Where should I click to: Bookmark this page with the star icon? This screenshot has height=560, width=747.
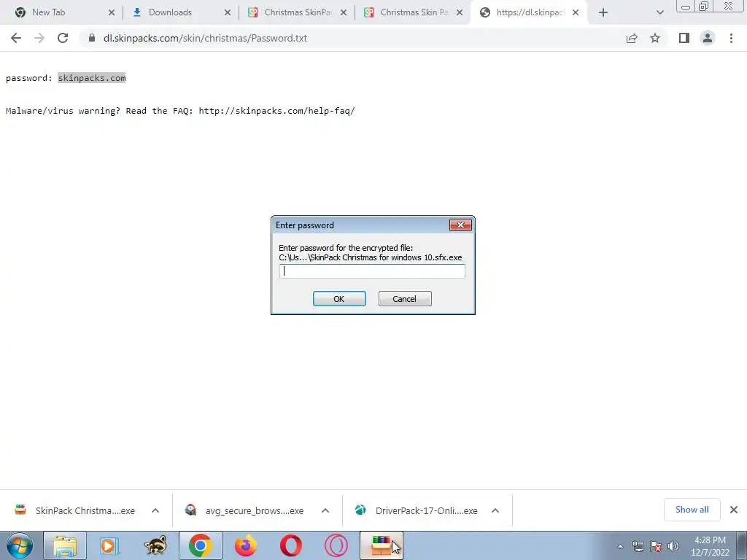[x=655, y=38]
